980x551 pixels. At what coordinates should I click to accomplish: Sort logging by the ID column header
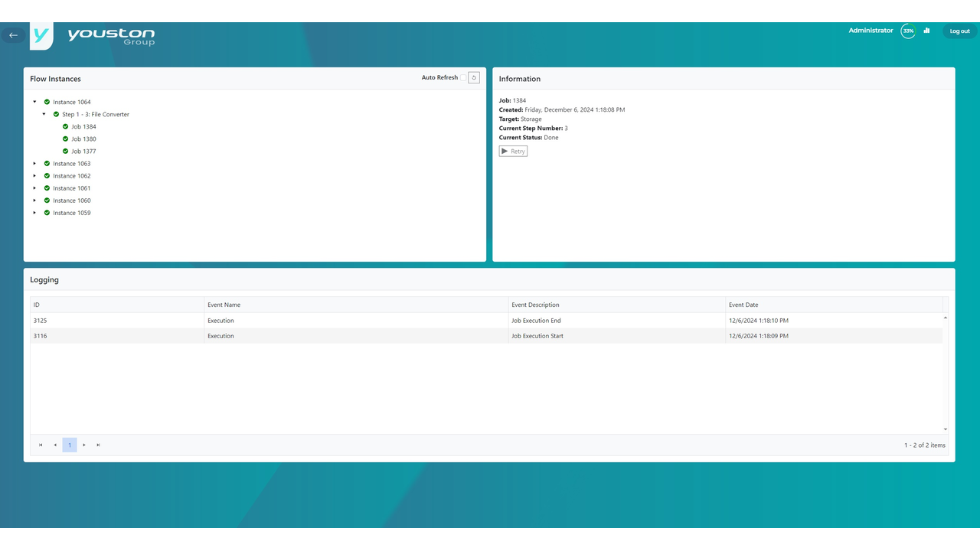click(117, 305)
